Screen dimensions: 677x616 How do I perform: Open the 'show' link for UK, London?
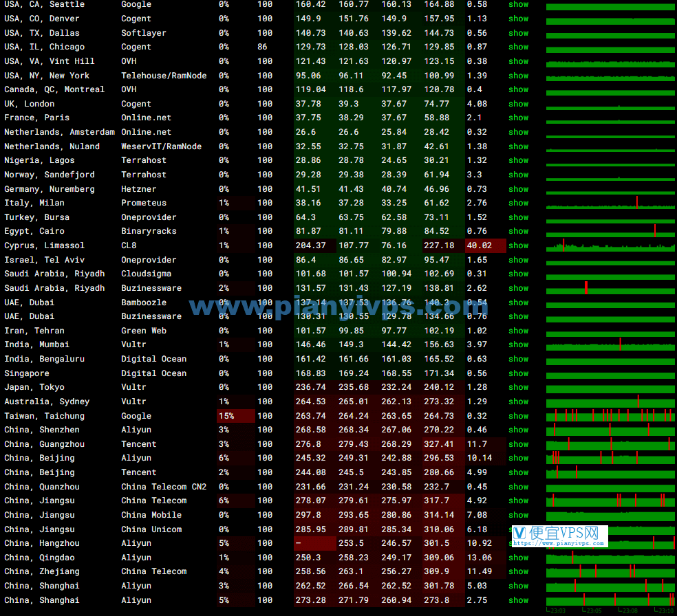click(x=518, y=104)
